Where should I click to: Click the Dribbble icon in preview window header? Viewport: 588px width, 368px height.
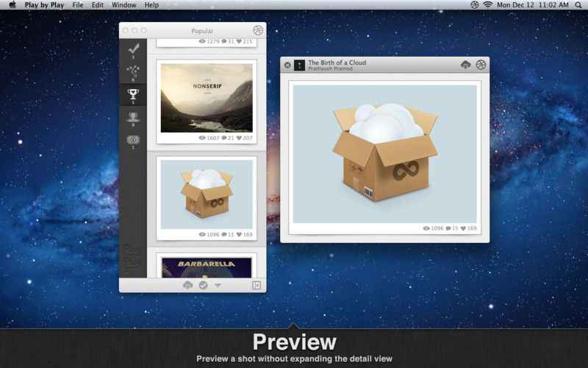pyautogui.click(x=481, y=65)
